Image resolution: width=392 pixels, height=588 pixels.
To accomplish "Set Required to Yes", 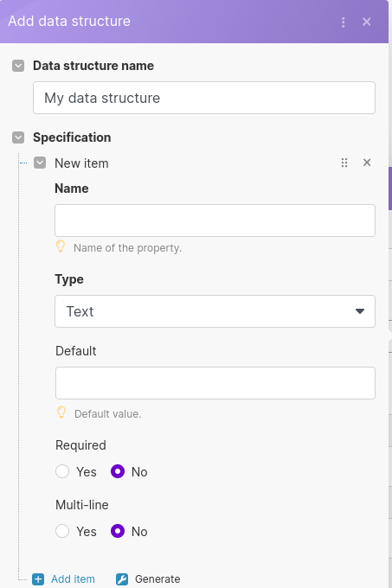I will click(x=62, y=471).
